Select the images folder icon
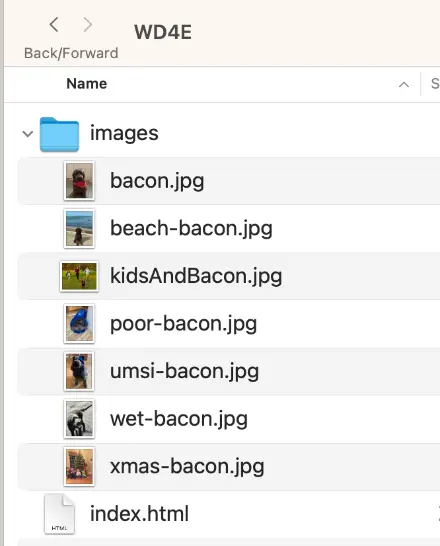440x546 pixels. pos(59,134)
